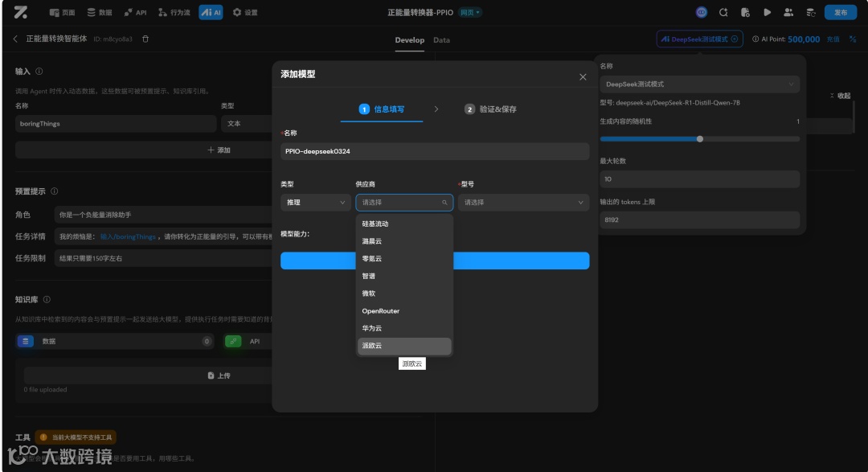Open the 类型 dropdown showing 推理

[316, 202]
